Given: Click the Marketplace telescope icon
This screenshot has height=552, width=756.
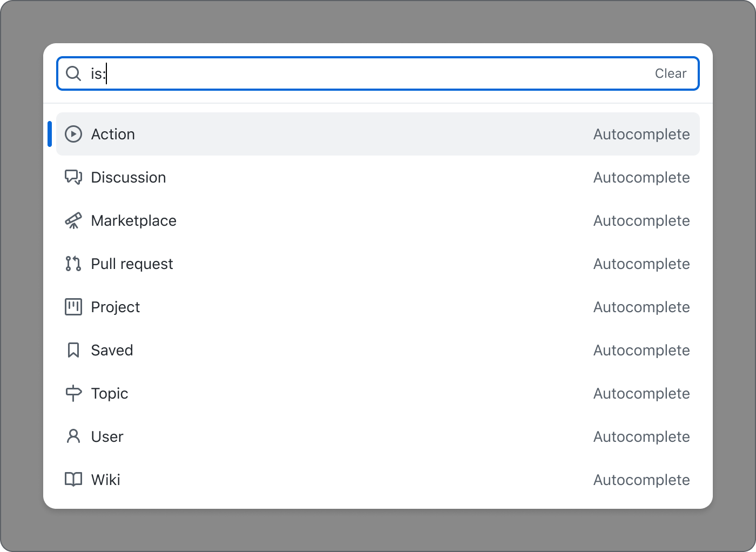Looking at the screenshot, I should click(x=73, y=220).
